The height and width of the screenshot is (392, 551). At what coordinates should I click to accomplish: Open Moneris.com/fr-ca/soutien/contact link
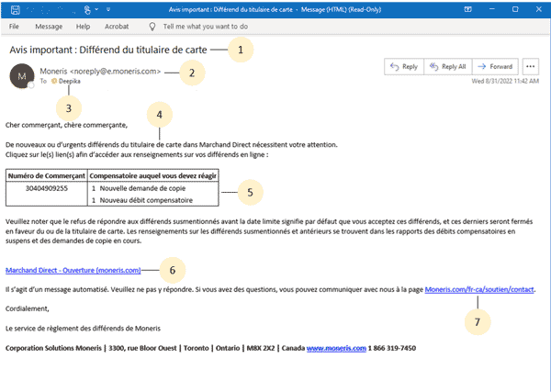click(x=479, y=289)
